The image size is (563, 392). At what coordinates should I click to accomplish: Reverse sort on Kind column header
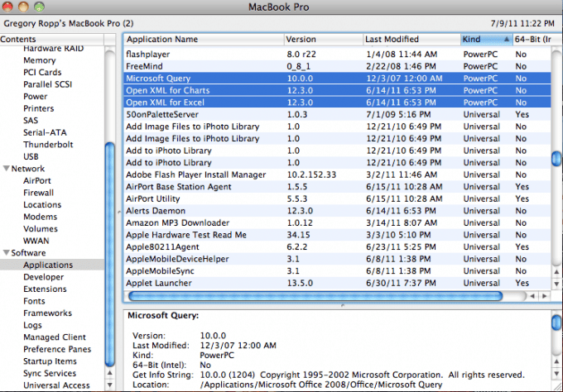[486, 39]
